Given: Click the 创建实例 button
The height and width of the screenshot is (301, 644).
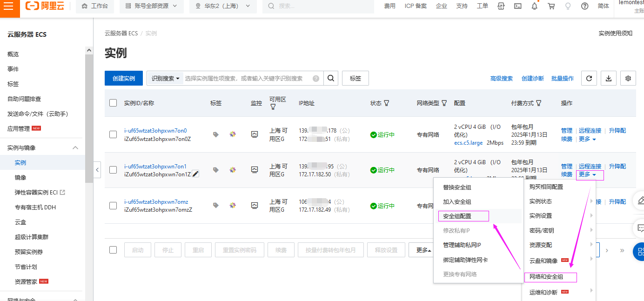Looking at the screenshot, I should pyautogui.click(x=123, y=78).
